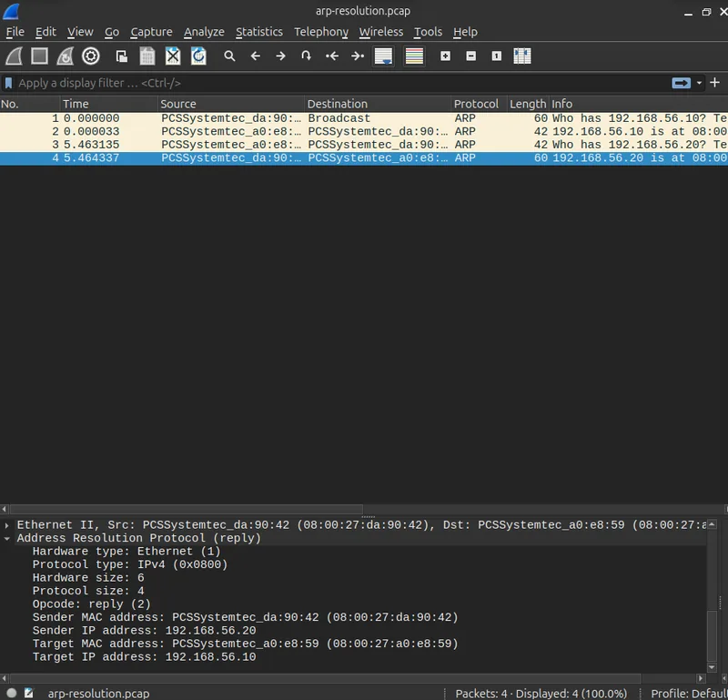Open the File menu
This screenshot has height=700, width=728.
click(x=15, y=32)
